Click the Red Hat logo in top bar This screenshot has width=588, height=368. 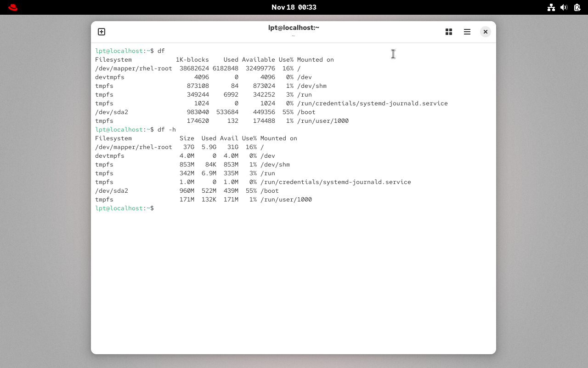13,7
